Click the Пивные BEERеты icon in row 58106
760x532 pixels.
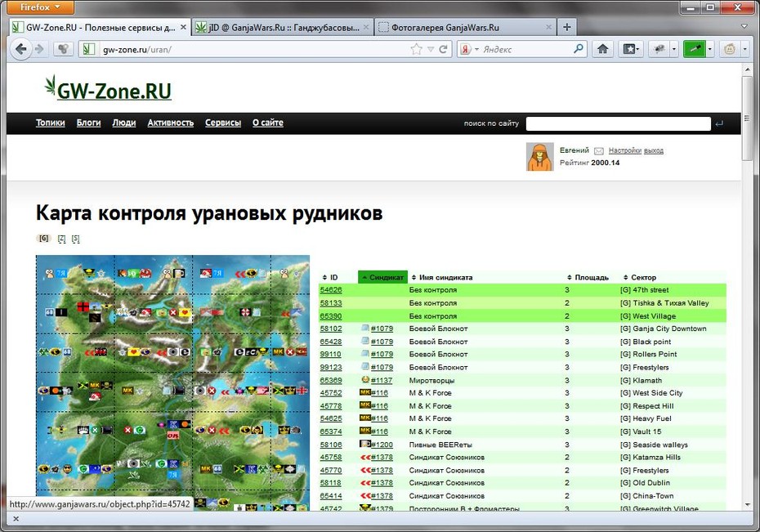pyautogui.click(x=365, y=444)
